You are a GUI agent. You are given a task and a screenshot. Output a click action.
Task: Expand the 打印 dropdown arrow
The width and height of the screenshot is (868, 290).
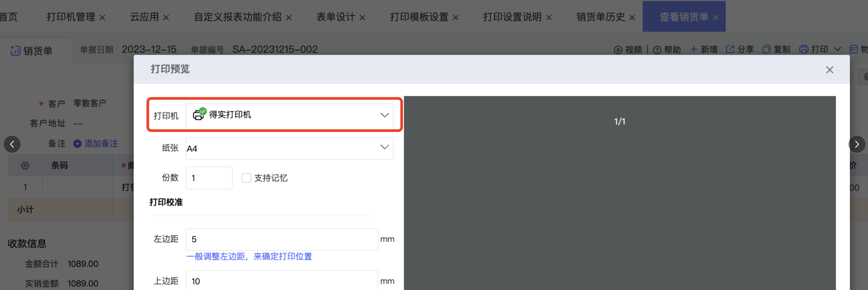(837, 49)
